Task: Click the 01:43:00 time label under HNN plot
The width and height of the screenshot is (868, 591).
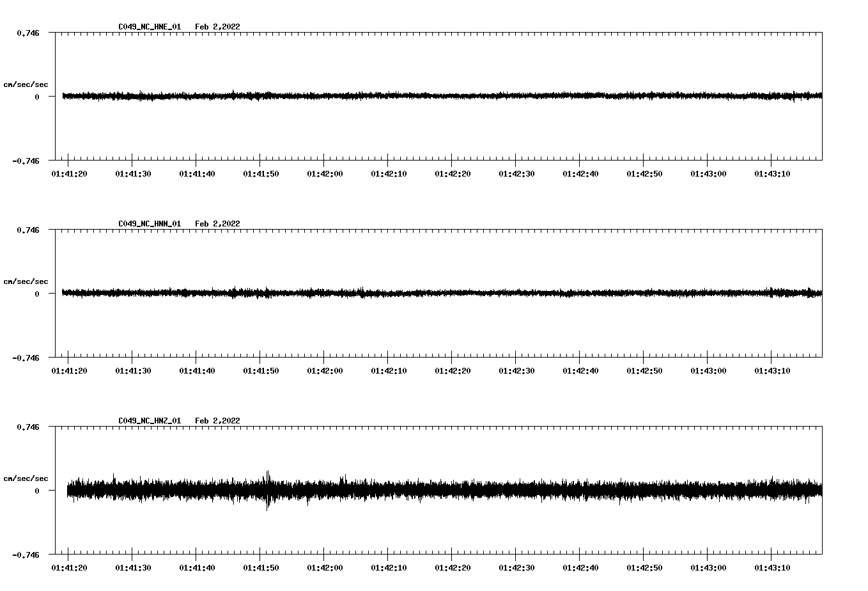Action: coord(708,371)
